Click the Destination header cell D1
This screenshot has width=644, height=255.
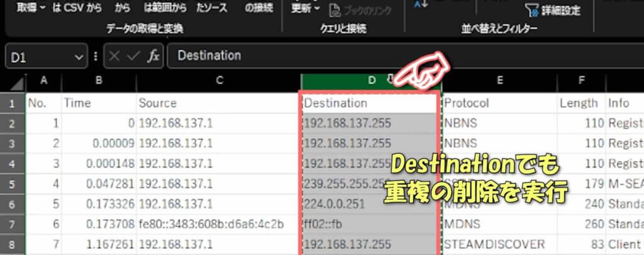tap(368, 102)
